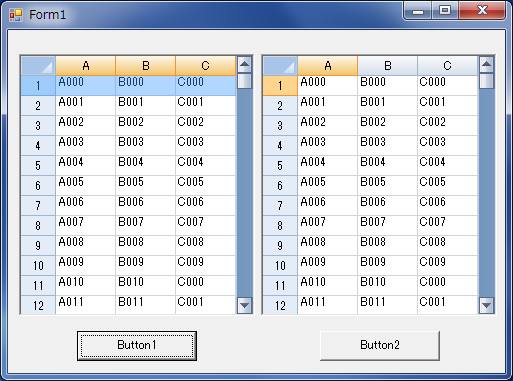Click cell B003 in the right grid

tap(387, 146)
